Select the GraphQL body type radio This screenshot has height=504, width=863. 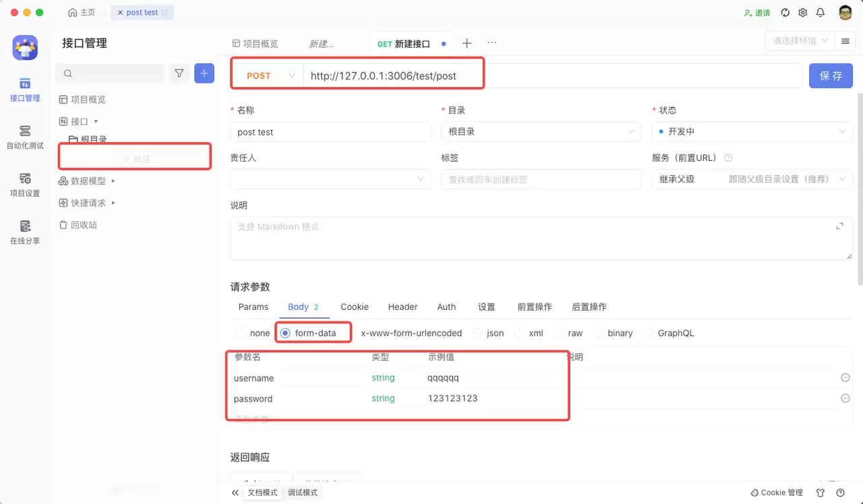(648, 333)
